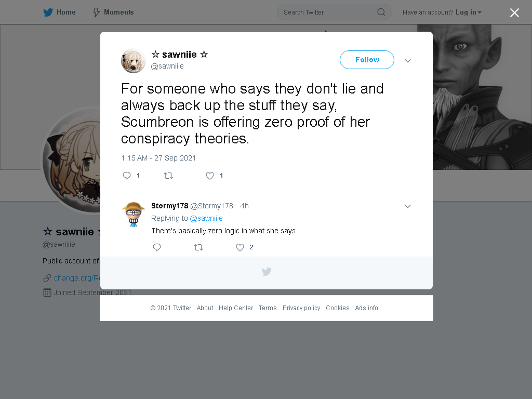Open Stormy178 reply options chevron
This screenshot has width=532, height=399.
[x=408, y=206]
